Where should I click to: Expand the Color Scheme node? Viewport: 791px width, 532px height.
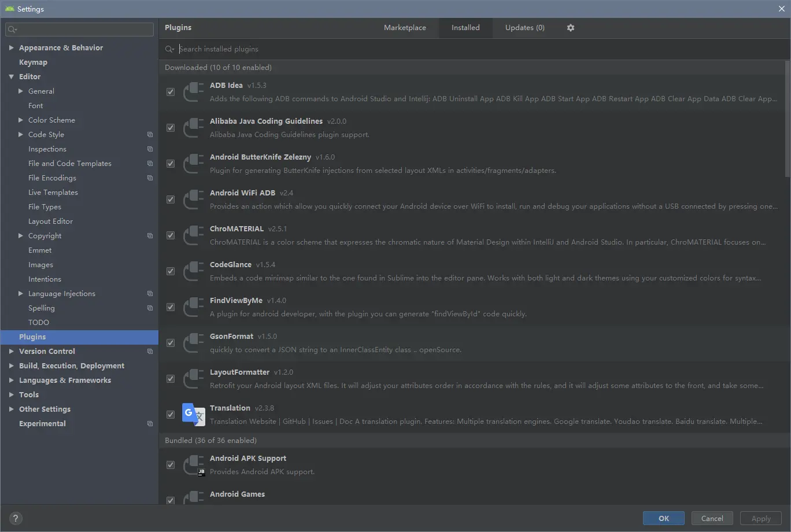(21, 120)
